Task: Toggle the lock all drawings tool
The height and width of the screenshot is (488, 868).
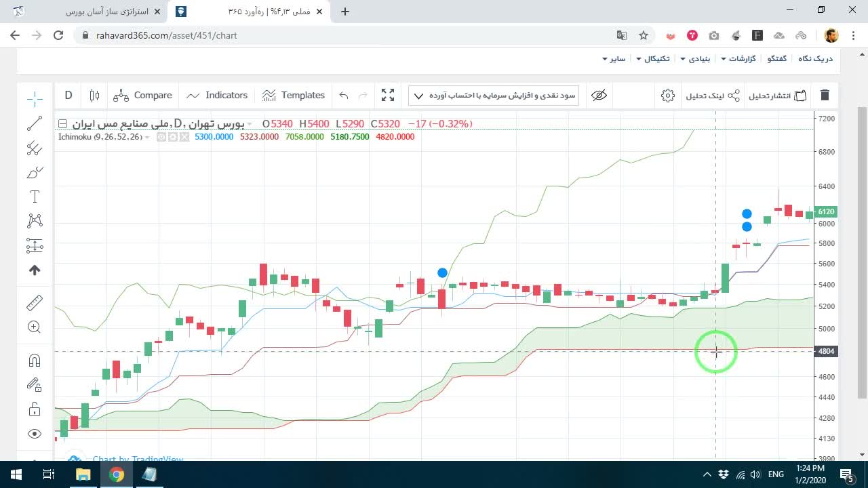Action: click(35, 409)
